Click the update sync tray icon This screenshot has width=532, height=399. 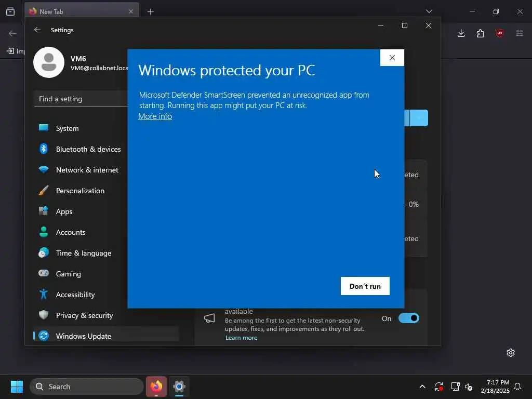pyautogui.click(x=438, y=387)
